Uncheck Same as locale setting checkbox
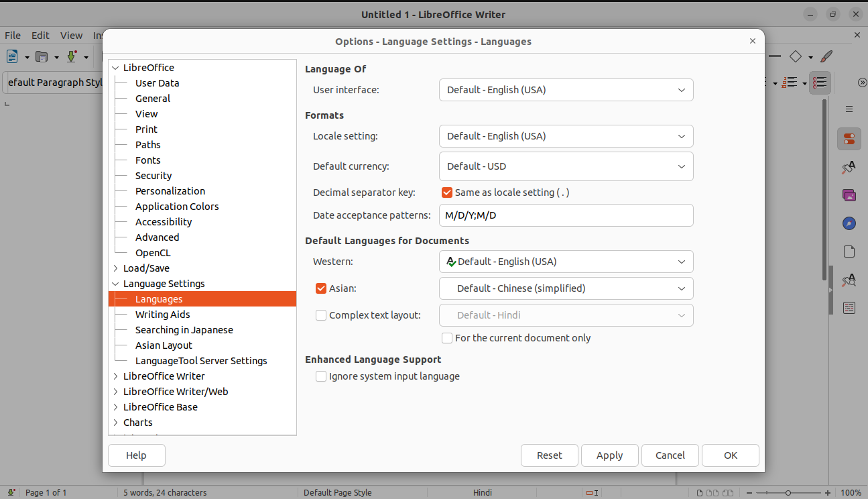Image resolution: width=868 pixels, height=499 pixels. [x=447, y=192]
